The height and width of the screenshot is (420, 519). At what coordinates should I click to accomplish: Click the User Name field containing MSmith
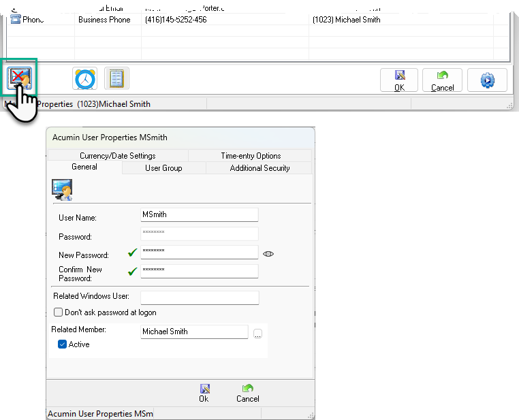tap(200, 214)
